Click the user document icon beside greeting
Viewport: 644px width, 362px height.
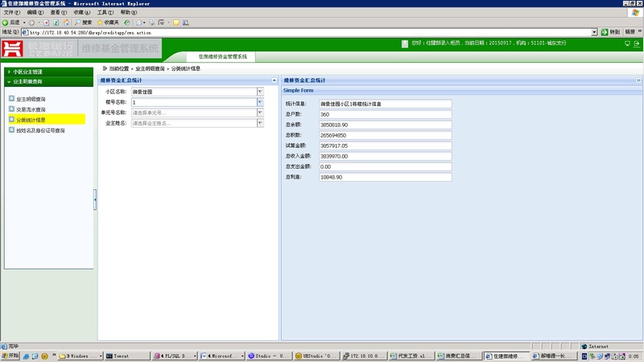coord(405,43)
